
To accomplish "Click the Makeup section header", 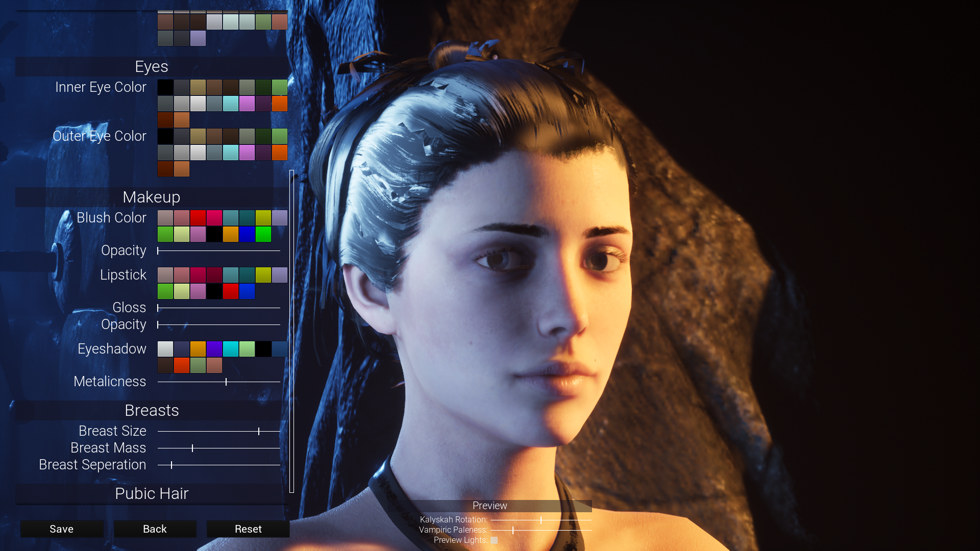I will click(x=152, y=197).
